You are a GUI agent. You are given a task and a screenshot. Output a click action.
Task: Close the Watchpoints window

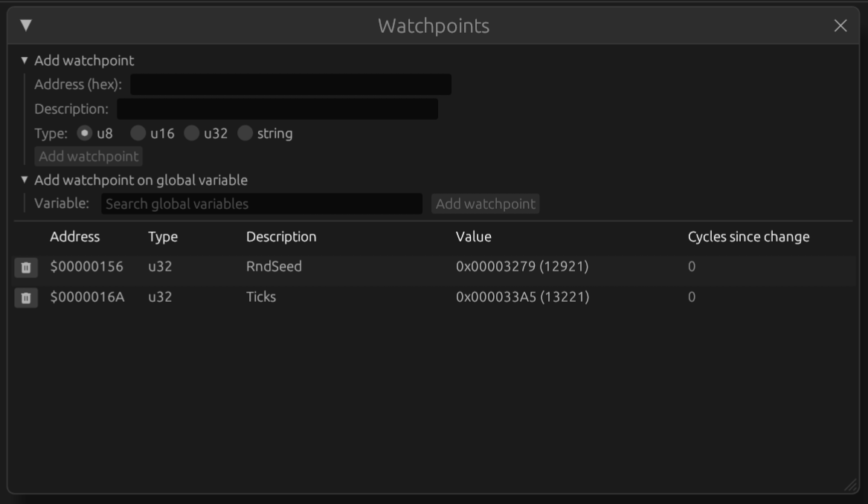(x=841, y=25)
